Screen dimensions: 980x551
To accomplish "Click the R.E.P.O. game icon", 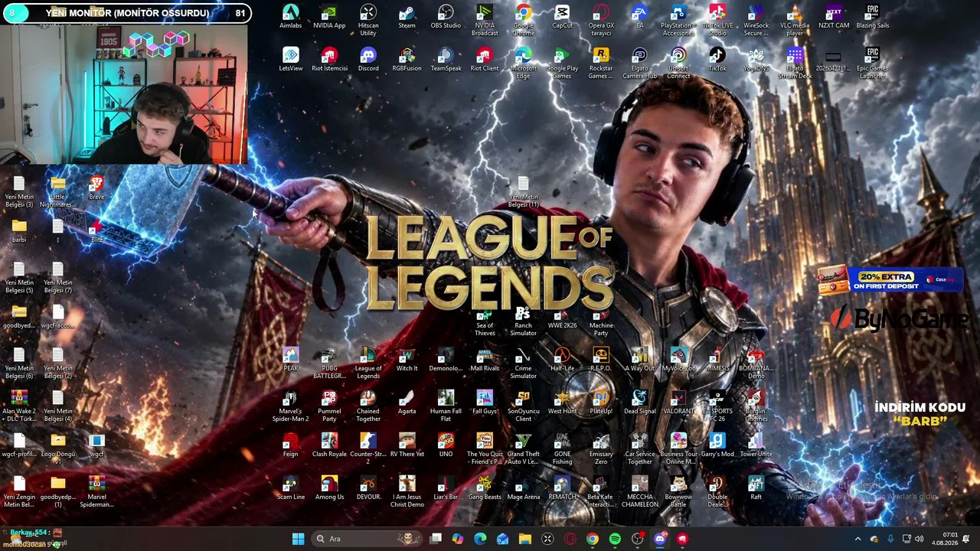I will point(601,360).
